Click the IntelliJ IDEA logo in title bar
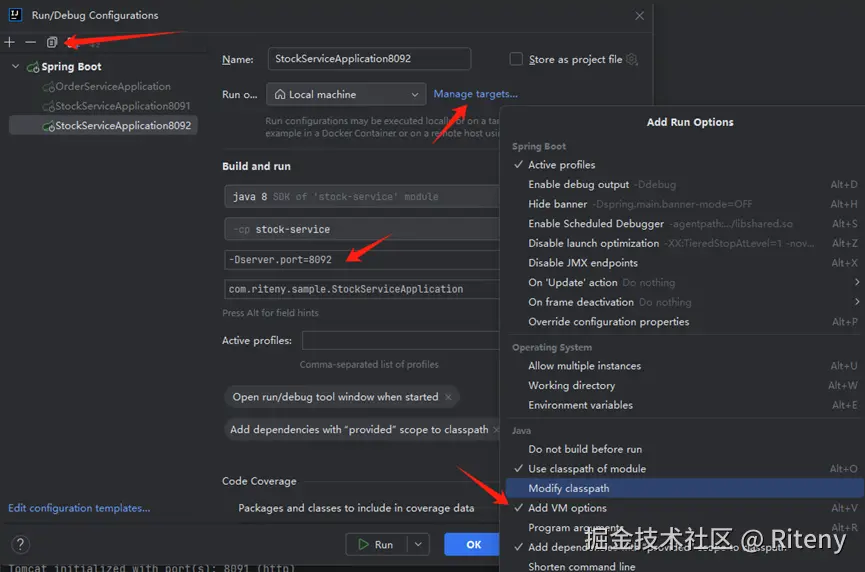 point(15,14)
